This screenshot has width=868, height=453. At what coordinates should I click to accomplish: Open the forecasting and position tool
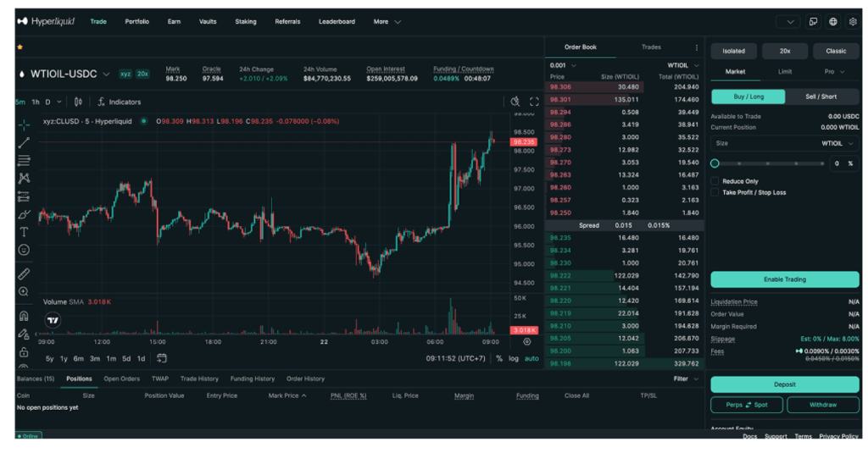pyautogui.click(x=24, y=196)
